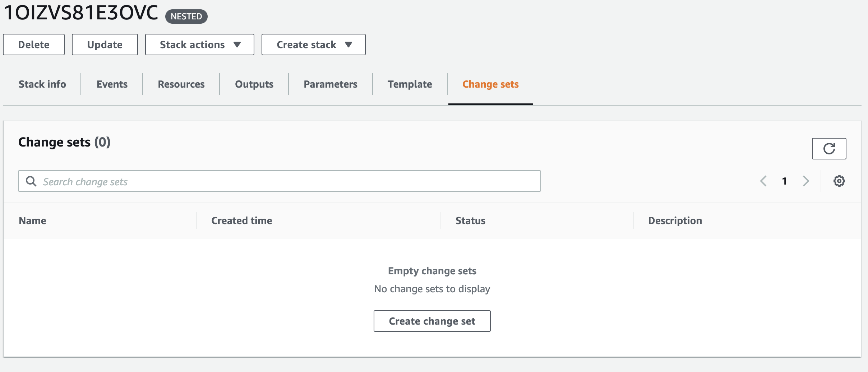Go to the next page of change sets
This screenshot has height=372, width=868.
pyautogui.click(x=806, y=181)
